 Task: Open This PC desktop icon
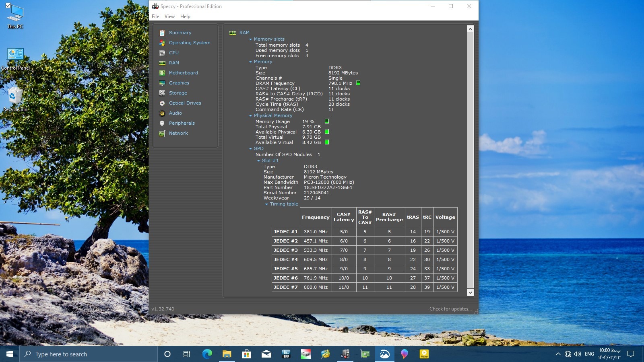15,16
